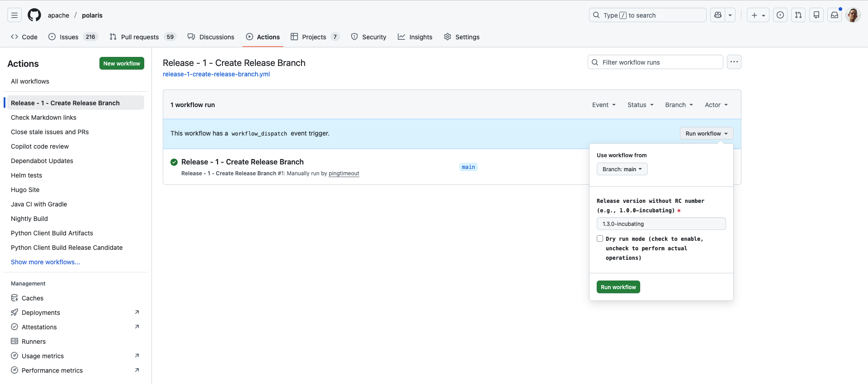The height and width of the screenshot is (384, 868).
Task: Open the hamburger navigation menu
Action: click(14, 15)
